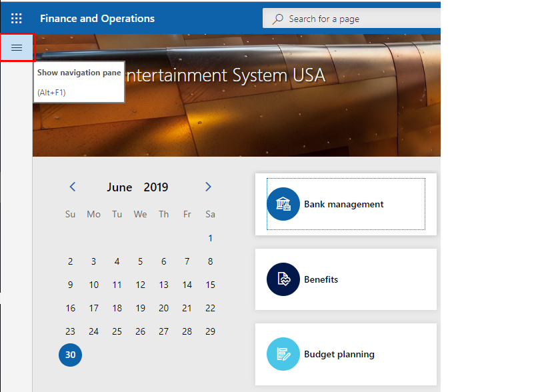544x392 pixels.
Task: Select date 7 in calendar
Action: coord(187,261)
